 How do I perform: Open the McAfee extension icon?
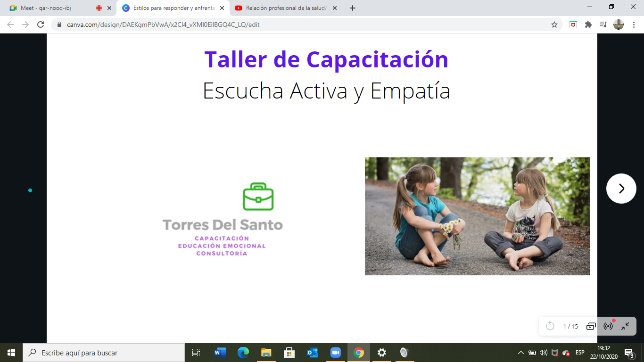[573, 25]
